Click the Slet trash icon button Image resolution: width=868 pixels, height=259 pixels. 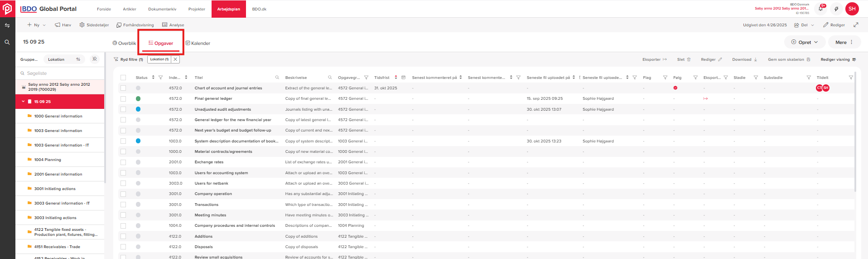coord(684,59)
